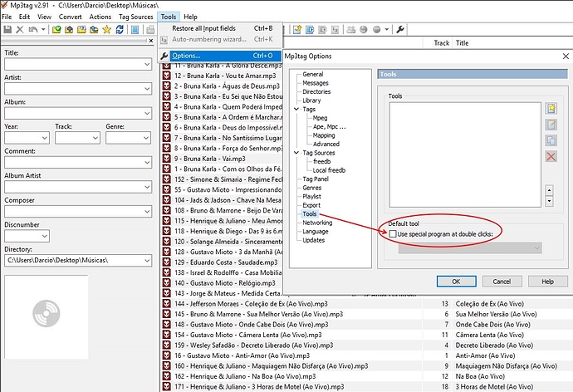Open the Album field dropdown
Image resolution: width=573 pixels, height=392 pixels.
coord(147,113)
